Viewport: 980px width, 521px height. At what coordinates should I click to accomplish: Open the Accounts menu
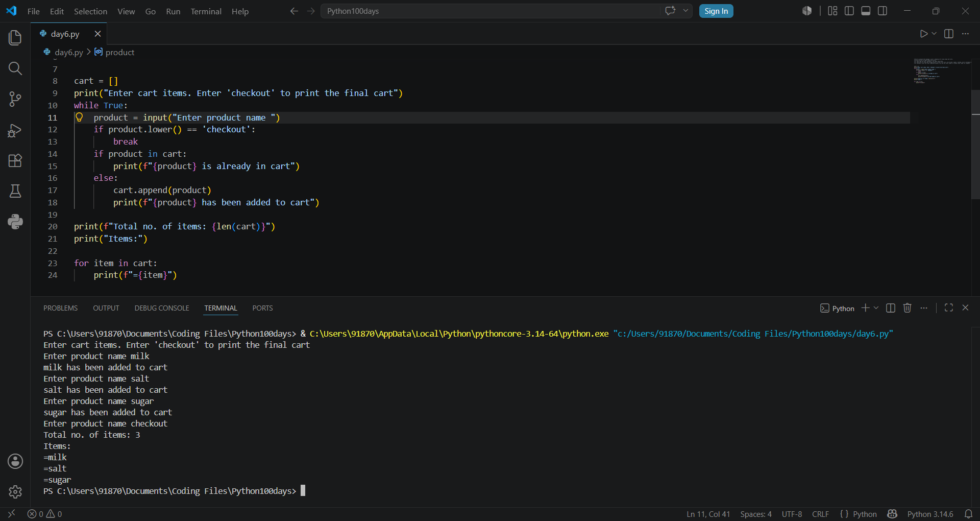coord(15,461)
